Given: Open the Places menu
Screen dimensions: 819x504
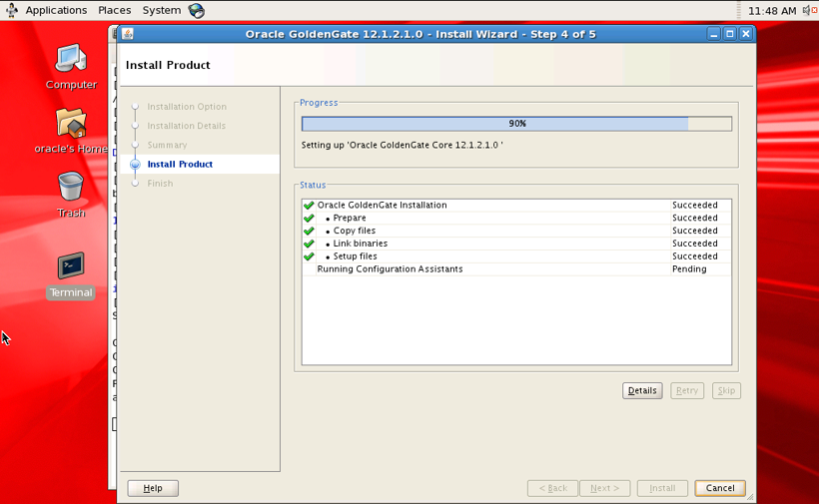Looking at the screenshot, I should pyautogui.click(x=115, y=10).
